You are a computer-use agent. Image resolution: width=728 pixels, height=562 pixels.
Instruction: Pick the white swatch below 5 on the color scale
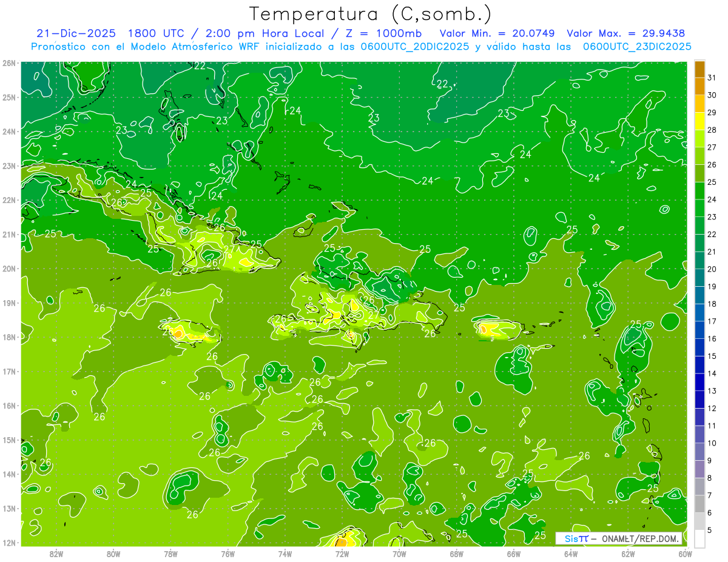699,538
